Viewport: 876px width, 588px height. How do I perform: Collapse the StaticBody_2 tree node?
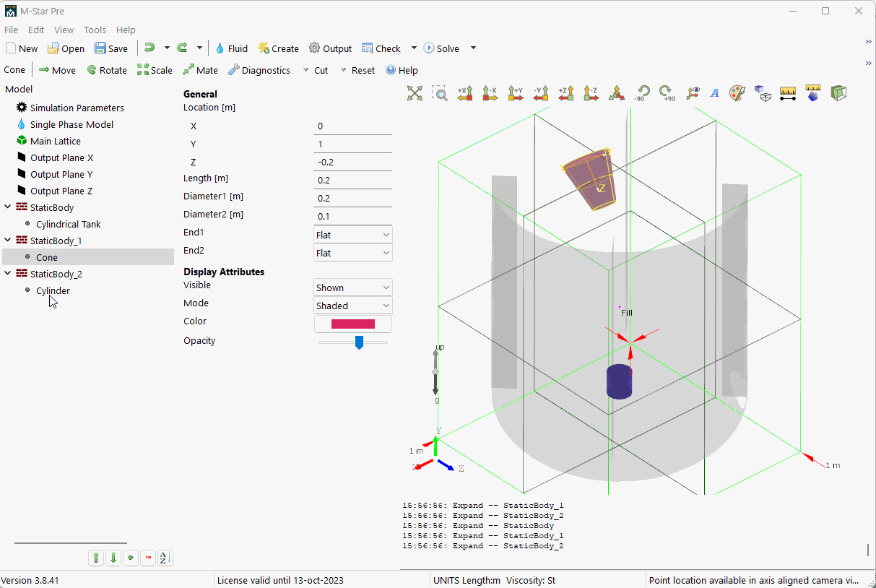(8, 274)
